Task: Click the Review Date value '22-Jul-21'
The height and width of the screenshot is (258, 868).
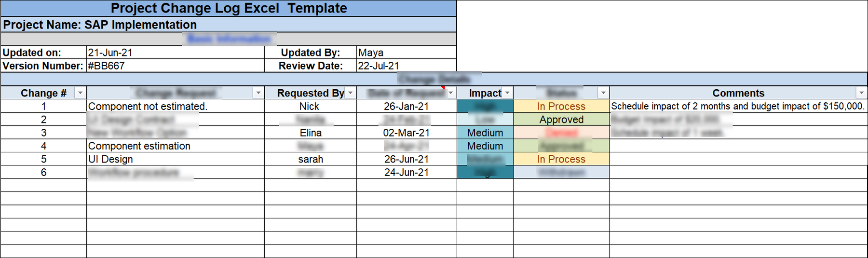Action: 379,66
